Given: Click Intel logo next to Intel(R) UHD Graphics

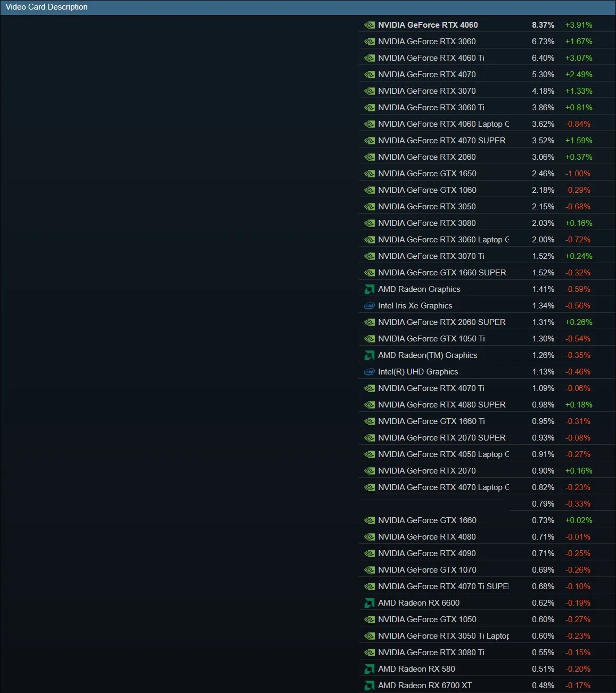Looking at the screenshot, I should click(x=369, y=372).
